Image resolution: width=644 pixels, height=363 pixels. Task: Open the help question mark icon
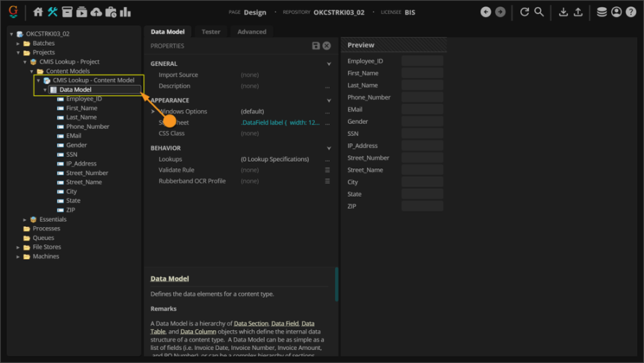(630, 12)
